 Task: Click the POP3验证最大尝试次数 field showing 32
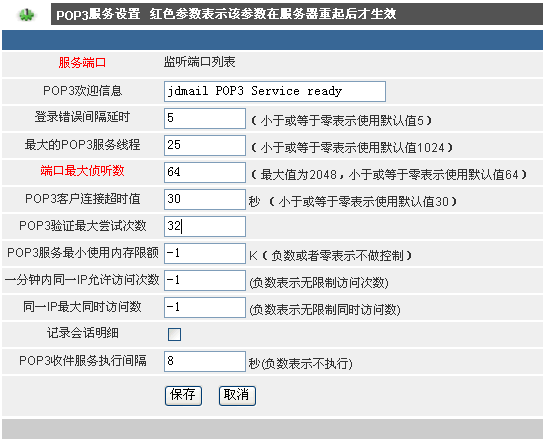point(205,227)
